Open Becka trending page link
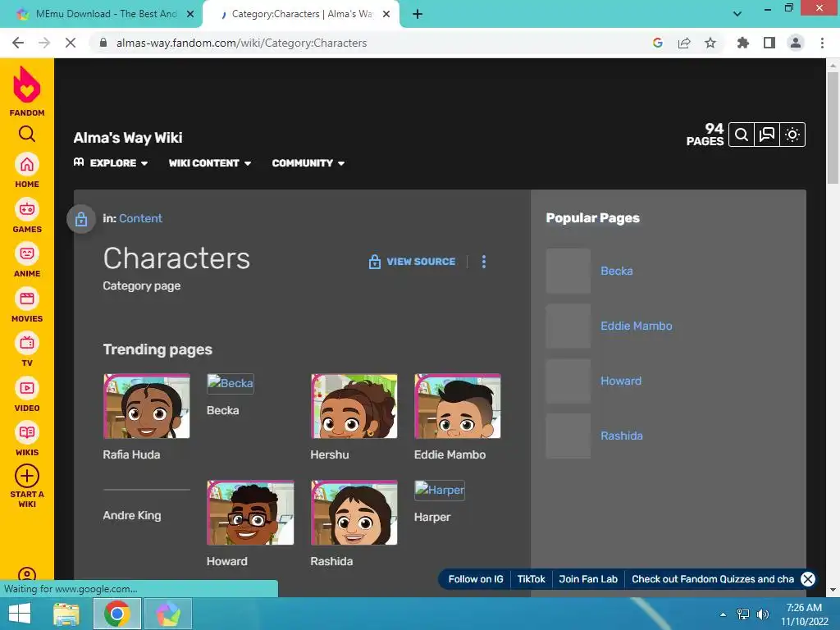840x630 pixels. (223, 410)
